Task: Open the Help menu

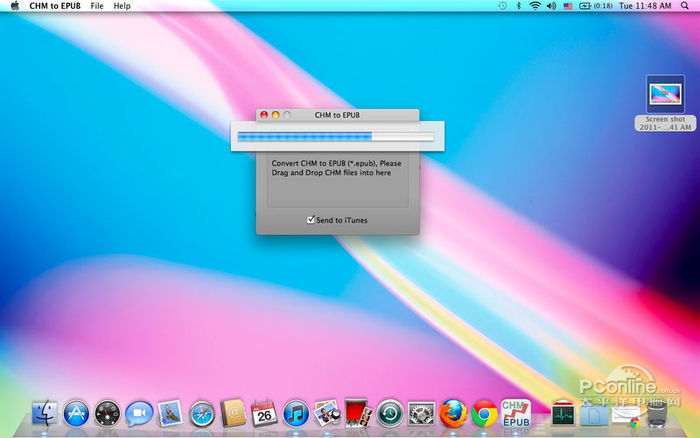Action: [x=121, y=6]
